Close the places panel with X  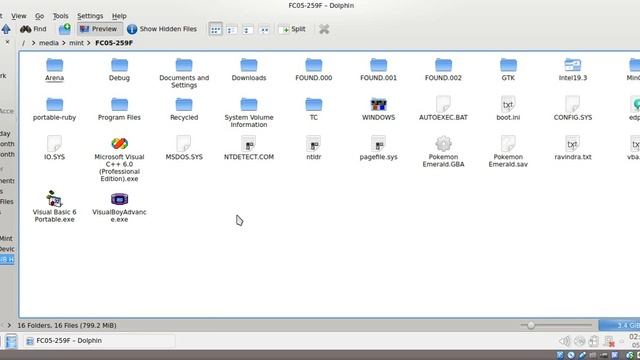click(x=7, y=42)
